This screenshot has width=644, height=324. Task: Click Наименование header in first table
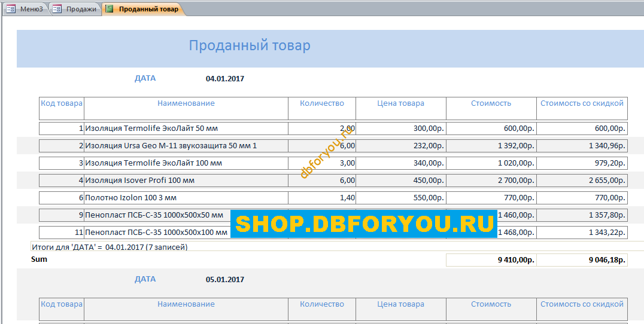pyautogui.click(x=186, y=108)
